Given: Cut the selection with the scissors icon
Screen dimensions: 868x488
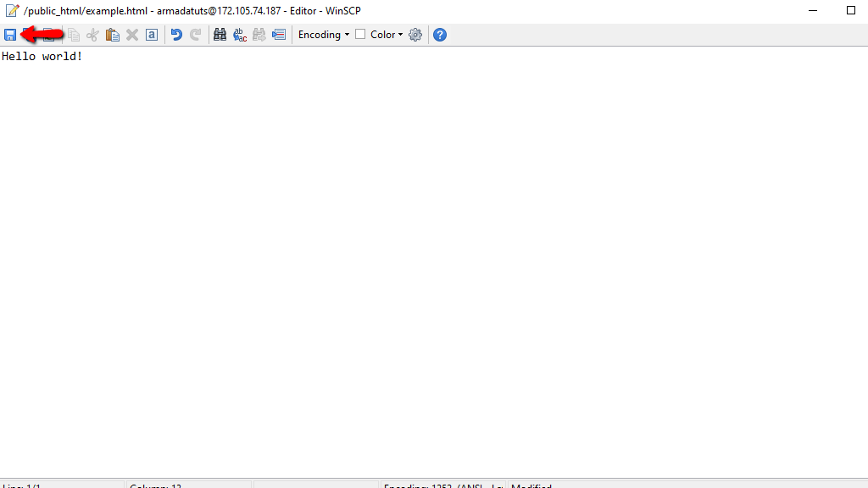Looking at the screenshot, I should coord(92,35).
